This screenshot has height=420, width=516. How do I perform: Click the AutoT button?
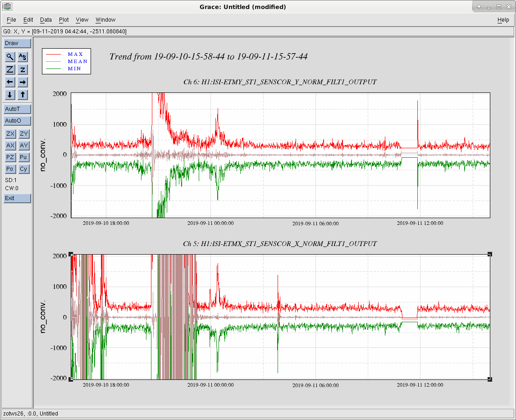pyautogui.click(x=17, y=109)
